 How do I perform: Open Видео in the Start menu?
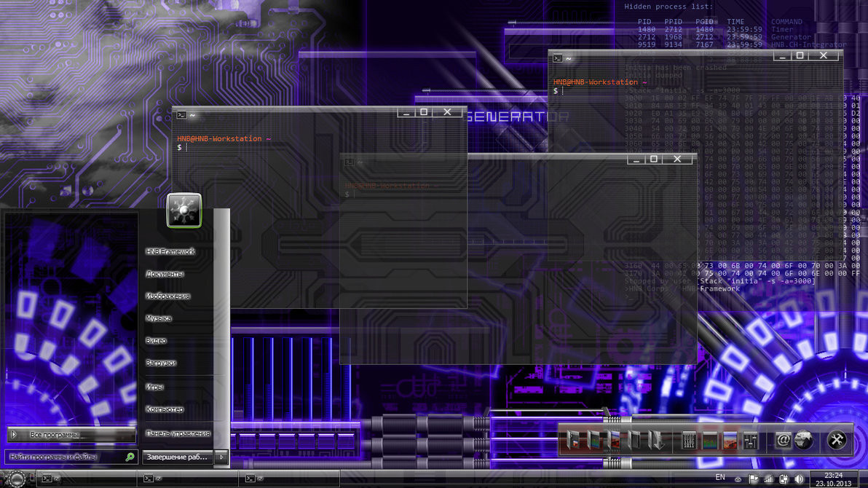[156, 340]
